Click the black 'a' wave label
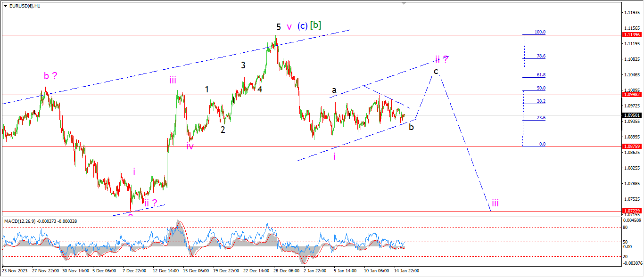 pos(334,90)
